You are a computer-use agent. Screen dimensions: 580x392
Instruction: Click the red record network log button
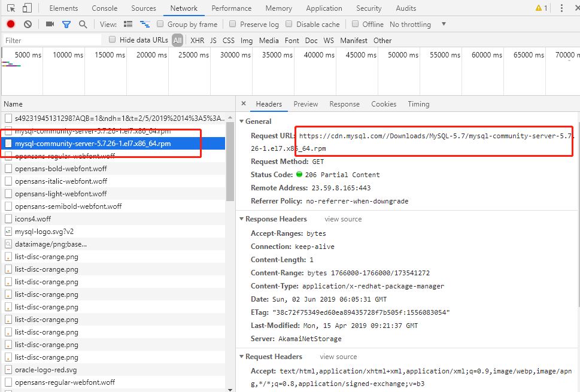tap(11, 24)
